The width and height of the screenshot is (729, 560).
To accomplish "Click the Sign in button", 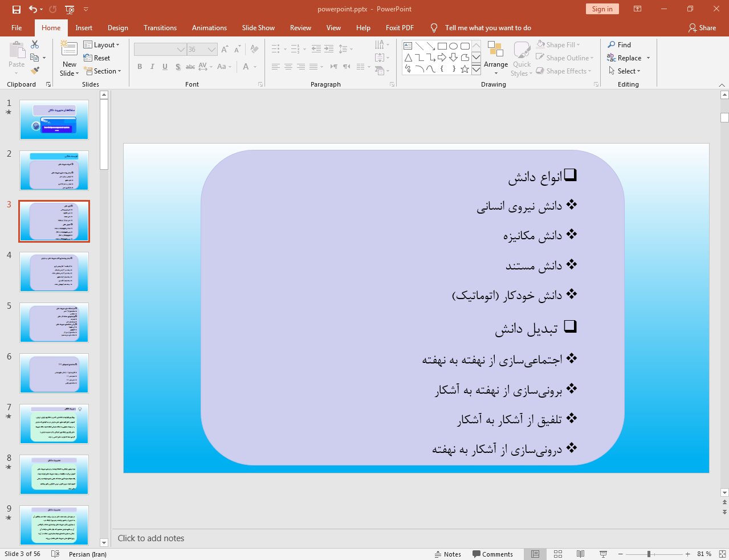I will coord(602,9).
